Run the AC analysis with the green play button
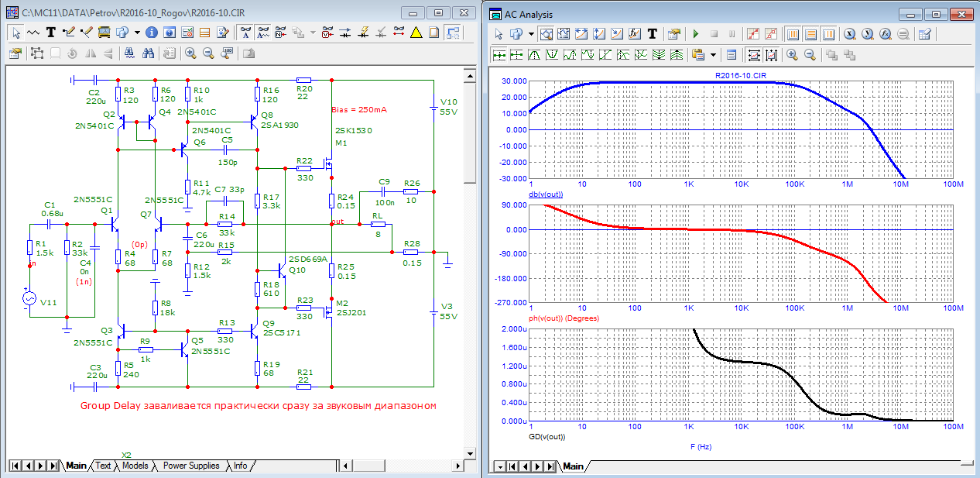The image size is (980, 478). coord(695,34)
